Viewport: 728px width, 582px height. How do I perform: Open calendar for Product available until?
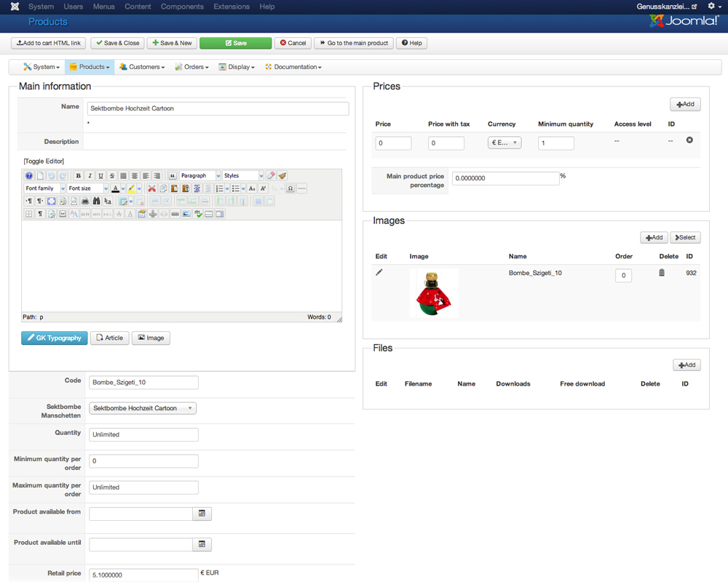tap(202, 544)
